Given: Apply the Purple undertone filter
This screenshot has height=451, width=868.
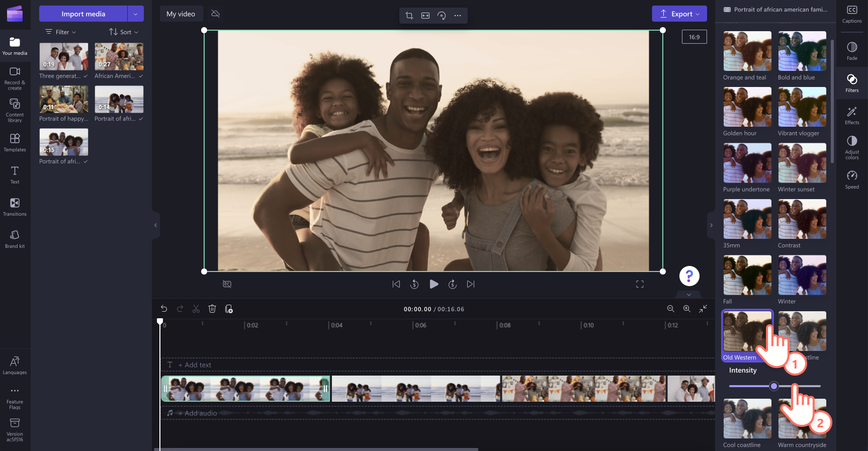Looking at the screenshot, I should tap(747, 163).
